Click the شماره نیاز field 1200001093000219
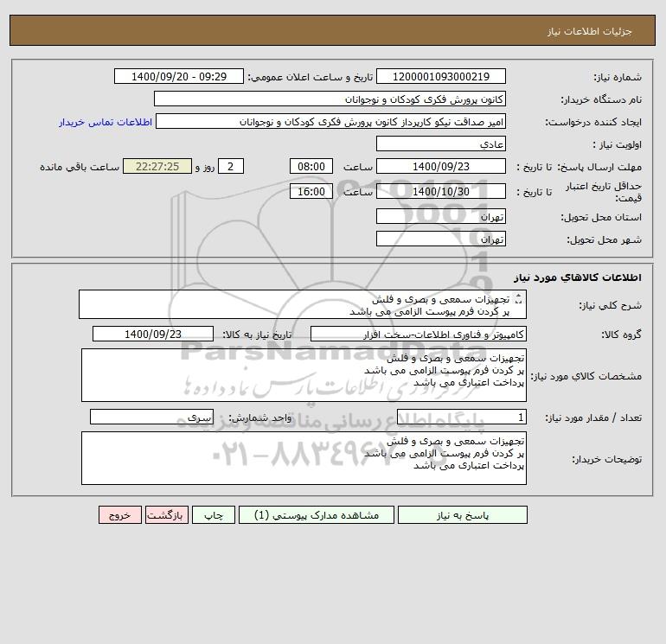This screenshot has width=666, height=644. pos(441,76)
